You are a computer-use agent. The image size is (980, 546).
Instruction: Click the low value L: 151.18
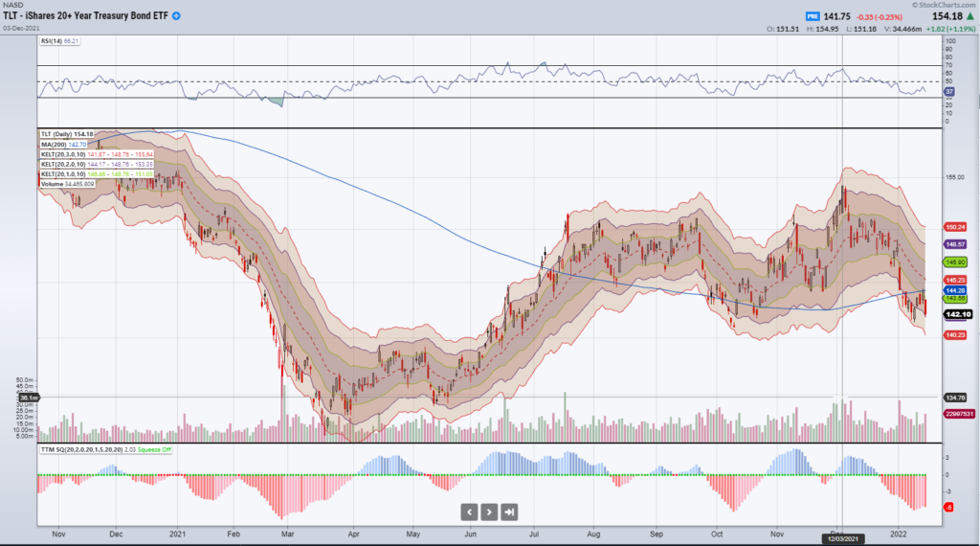[x=861, y=29]
